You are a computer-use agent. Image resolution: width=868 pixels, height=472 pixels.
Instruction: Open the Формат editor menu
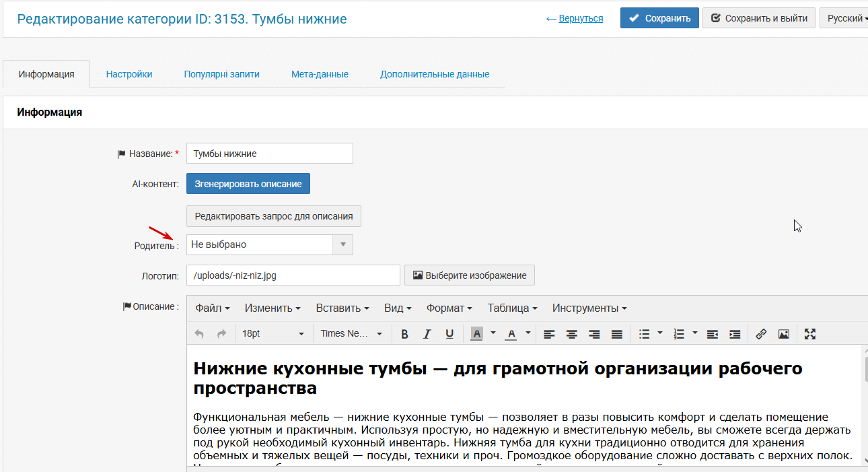(x=449, y=308)
